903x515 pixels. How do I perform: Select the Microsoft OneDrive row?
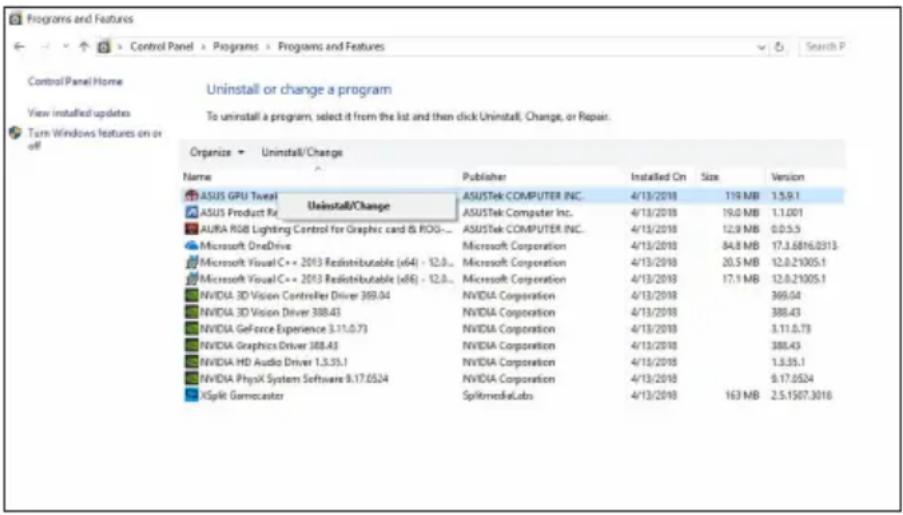point(514,245)
